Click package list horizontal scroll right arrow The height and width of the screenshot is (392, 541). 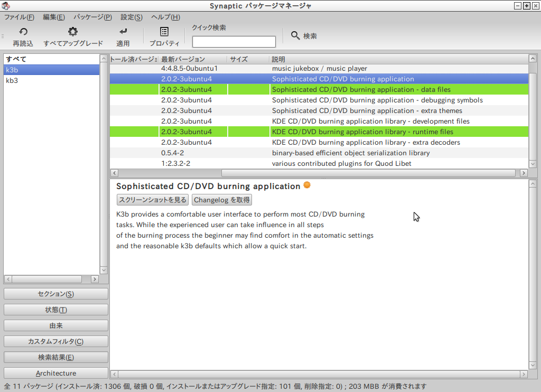[524, 173]
